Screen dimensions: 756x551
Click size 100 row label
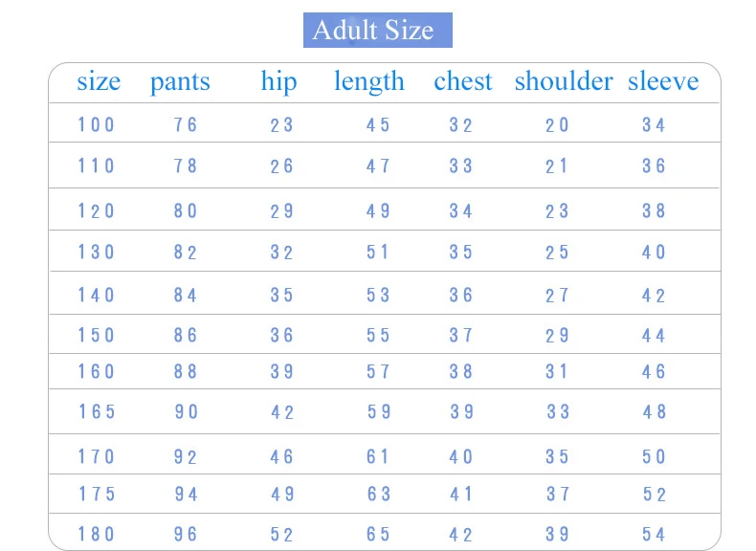(x=96, y=125)
